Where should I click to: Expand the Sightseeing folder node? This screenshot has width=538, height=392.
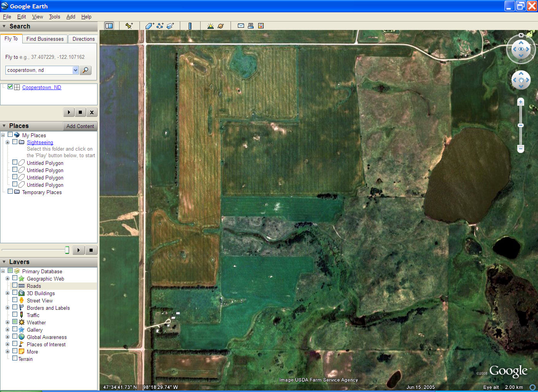click(7, 142)
